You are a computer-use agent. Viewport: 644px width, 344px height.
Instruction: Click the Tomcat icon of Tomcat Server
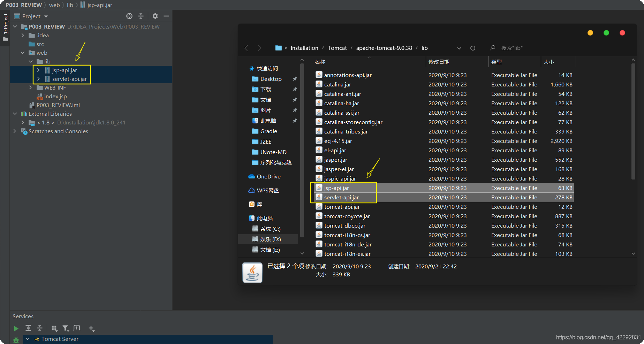coord(37,339)
